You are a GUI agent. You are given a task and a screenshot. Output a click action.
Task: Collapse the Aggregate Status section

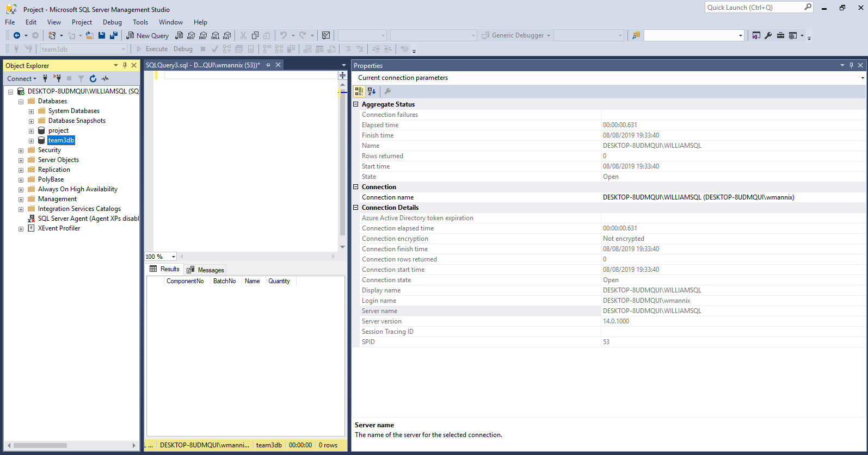[x=356, y=104]
